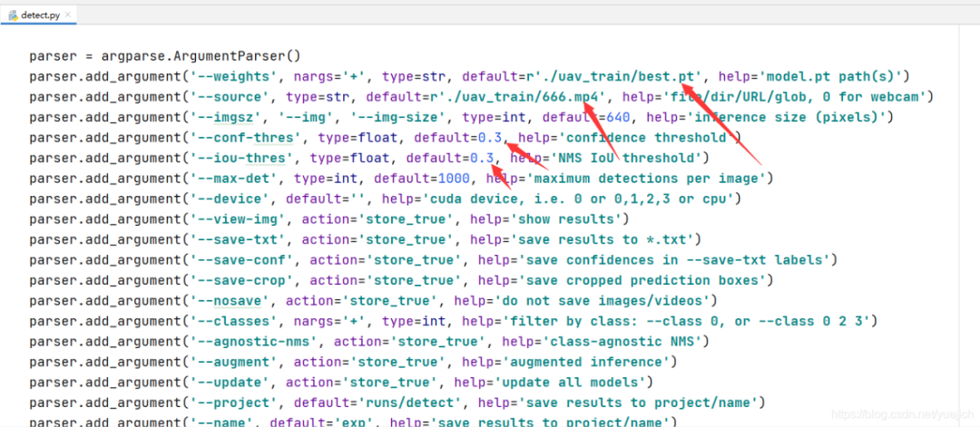
Task: Click the Python file icon on detect.py tab
Action: tap(13, 15)
